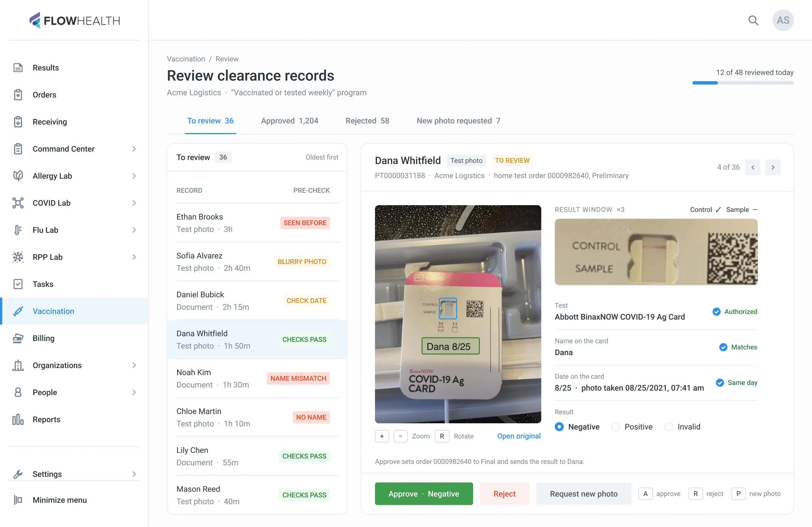Expand the Allergy Lab chevron

coord(134,176)
